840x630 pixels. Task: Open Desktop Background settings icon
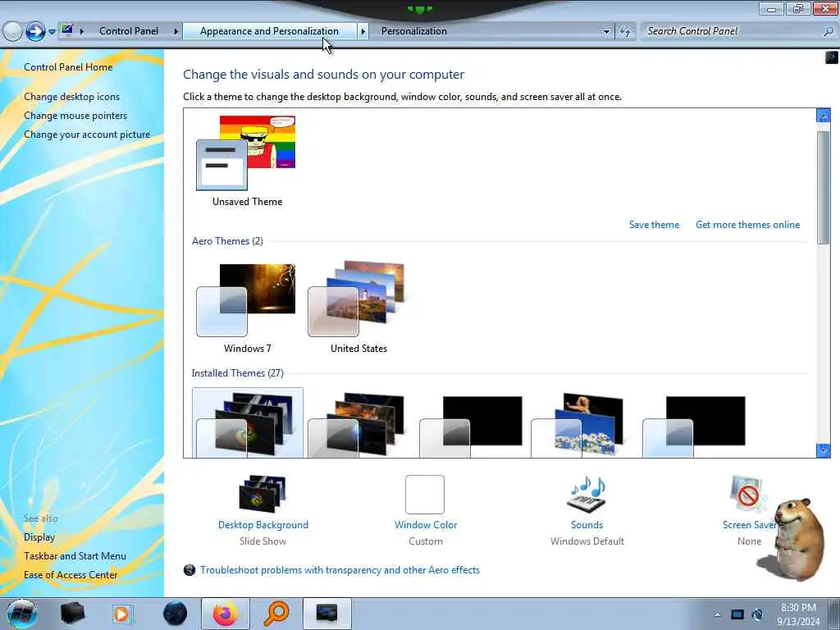pos(262,493)
